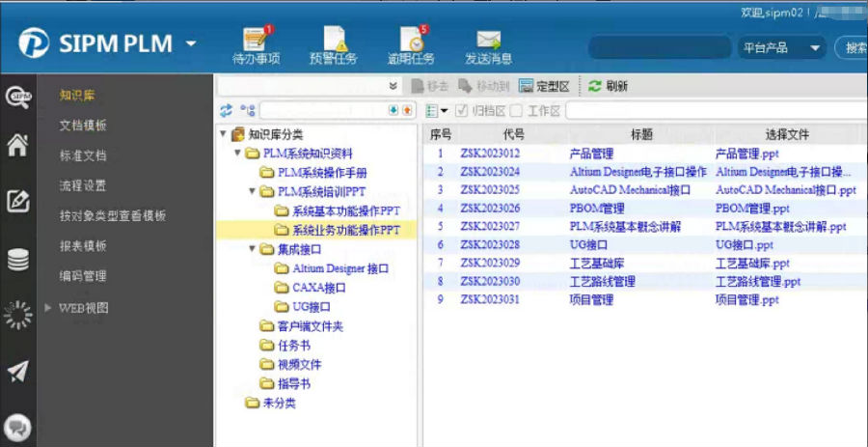Collapse the 集成接口 node
Image resolution: width=868 pixels, height=447 pixels.
[252, 249]
